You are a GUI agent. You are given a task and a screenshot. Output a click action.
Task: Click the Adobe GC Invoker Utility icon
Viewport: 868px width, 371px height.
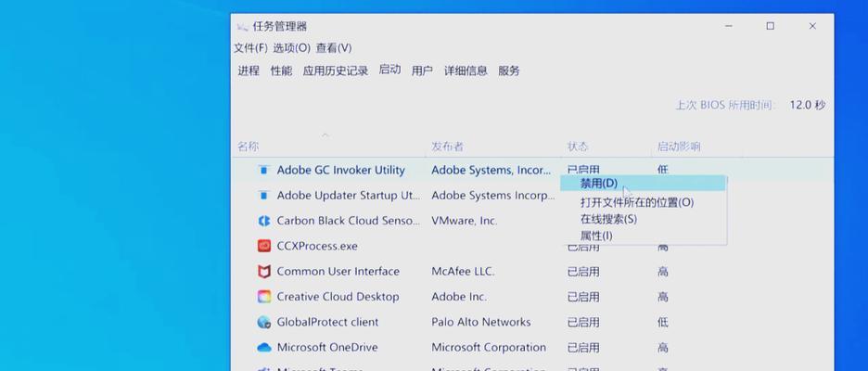tap(264, 170)
